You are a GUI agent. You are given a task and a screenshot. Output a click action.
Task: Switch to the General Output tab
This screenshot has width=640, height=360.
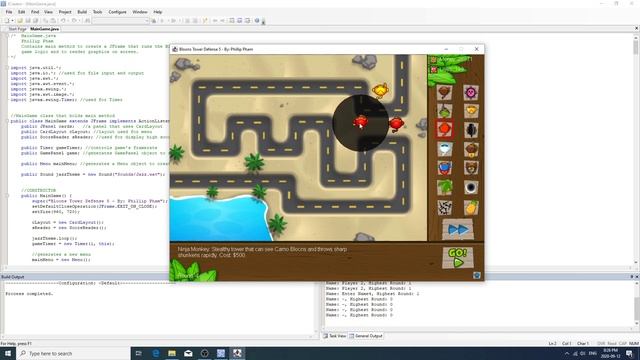(366, 336)
